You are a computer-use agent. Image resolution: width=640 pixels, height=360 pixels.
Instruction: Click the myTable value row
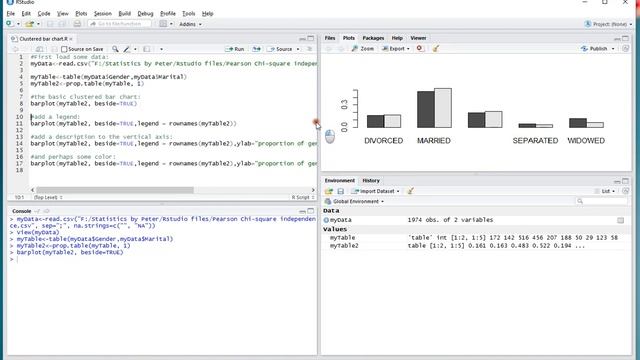pyautogui.click(x=476, y=238)
